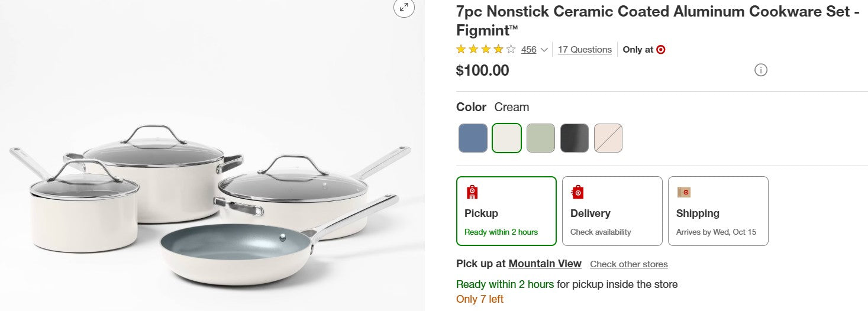Select the Cream color swatch
The height and width of the screenshot is (311, 868).
point(506,138)
